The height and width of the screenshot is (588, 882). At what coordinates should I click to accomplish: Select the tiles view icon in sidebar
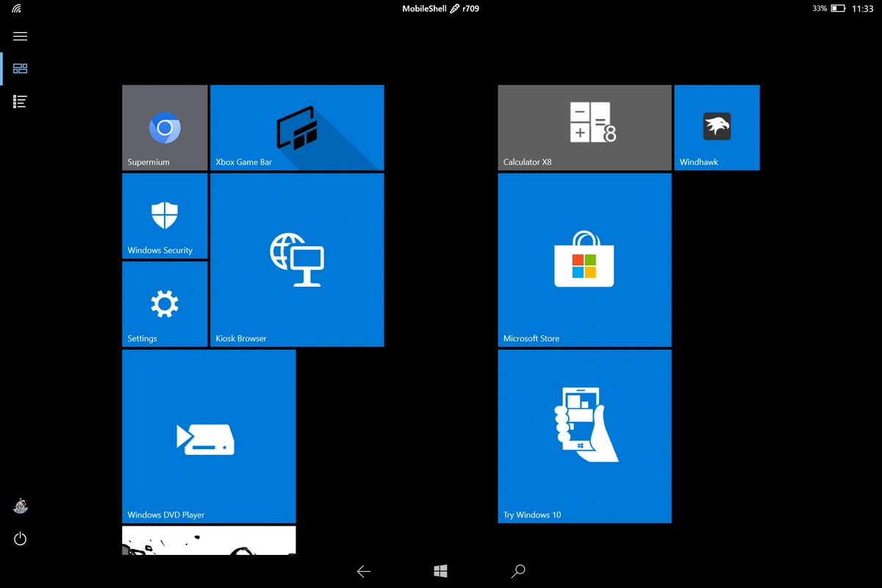coord(20,68)
